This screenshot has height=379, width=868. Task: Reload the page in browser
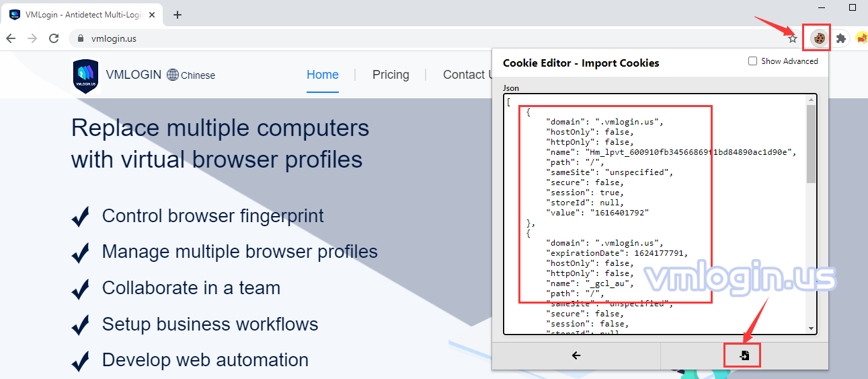[54, 38]
